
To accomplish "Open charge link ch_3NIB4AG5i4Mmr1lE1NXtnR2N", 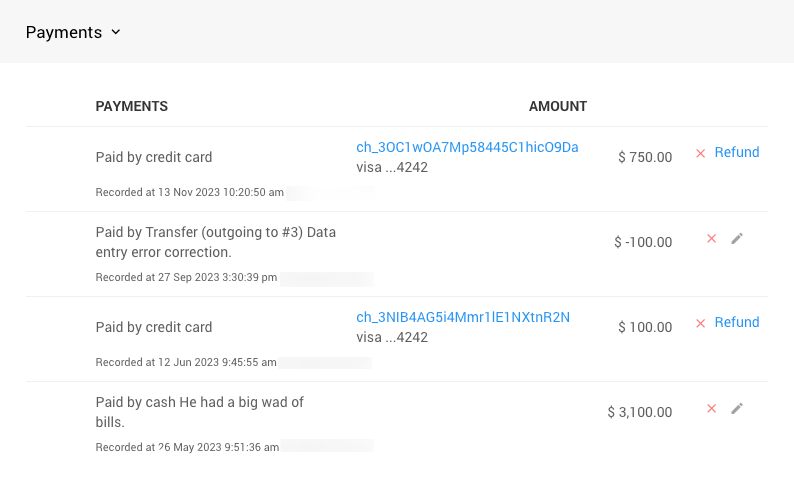I will (x=463, y=317).
